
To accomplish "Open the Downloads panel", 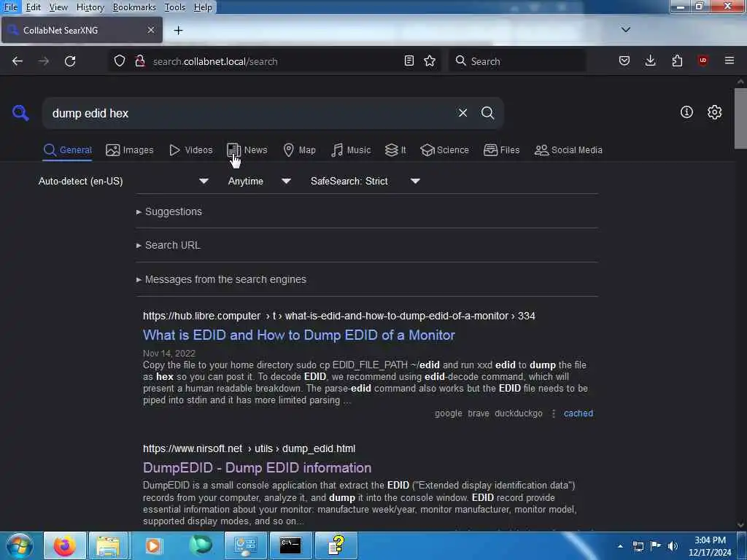I will coord(650,61).
